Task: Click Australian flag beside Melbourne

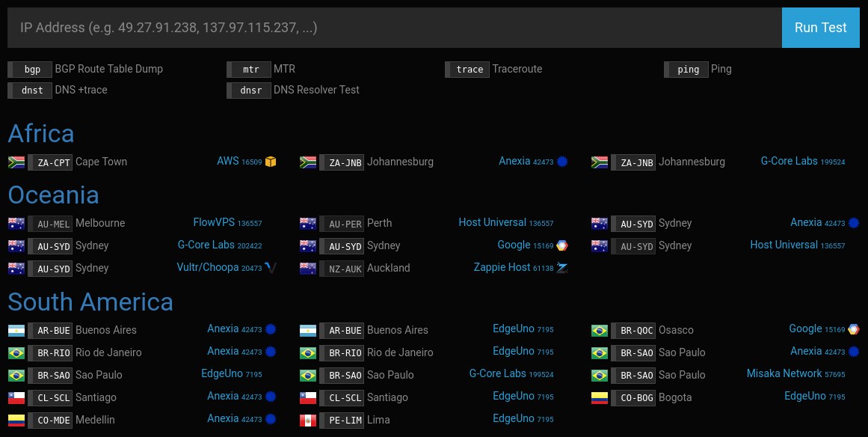Action: click(x=16, y=224)
